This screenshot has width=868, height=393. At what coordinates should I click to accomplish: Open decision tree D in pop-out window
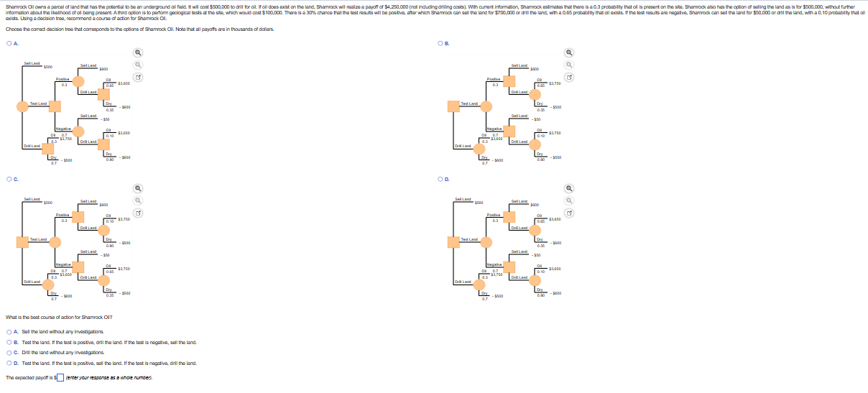(x=570, y=213)
